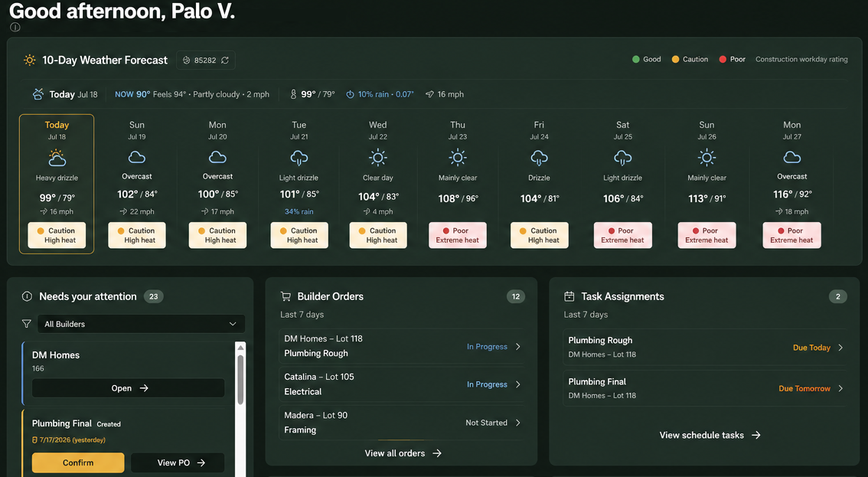
Task: Click the Fri Jul 24 drizzle cloud icon
Action: click(539, 158)
